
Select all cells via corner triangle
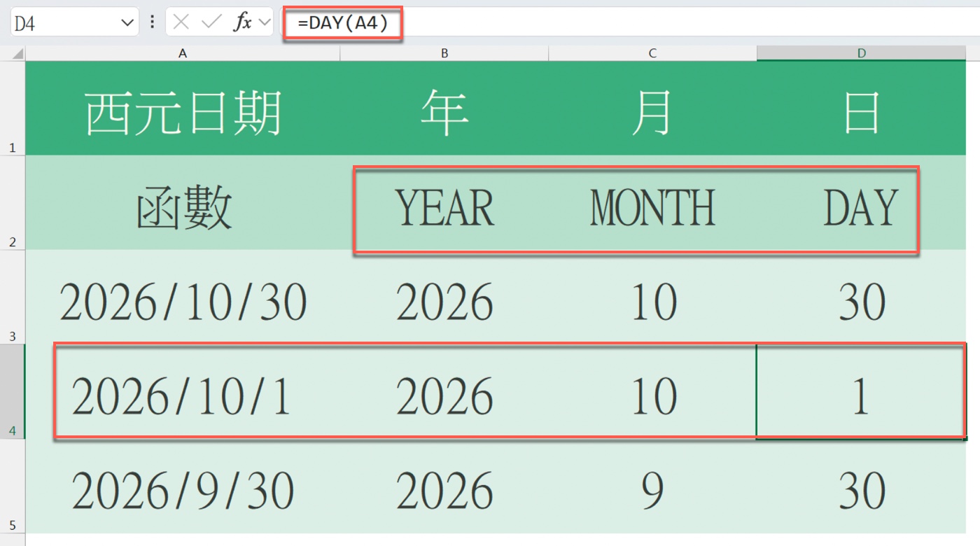(x=17, y=54)
